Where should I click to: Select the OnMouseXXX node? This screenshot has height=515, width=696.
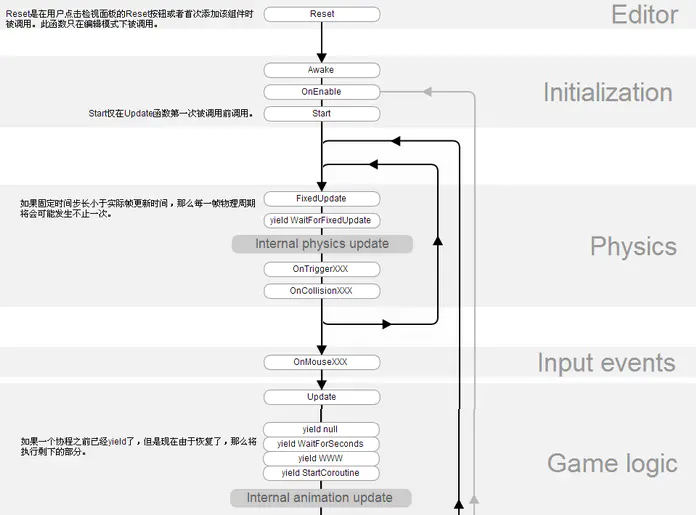[322, 362]
